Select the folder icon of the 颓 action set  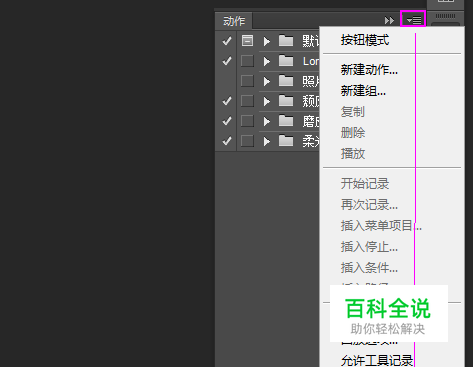coord(286,101)
